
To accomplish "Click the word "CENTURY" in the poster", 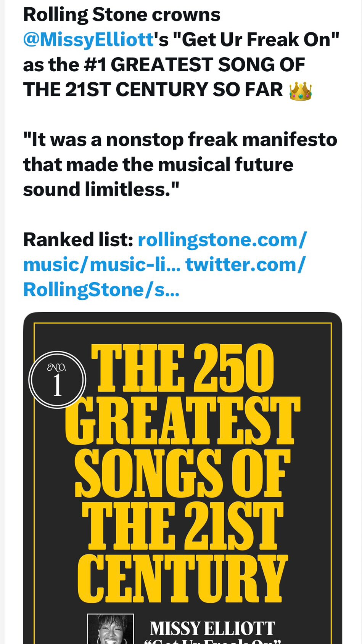I will [182, 578].
